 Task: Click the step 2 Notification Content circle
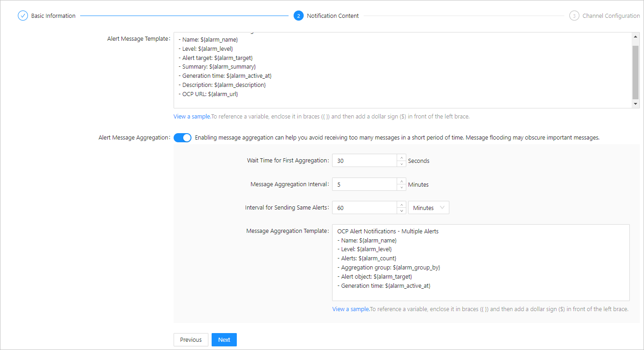[x=299, y=16]
